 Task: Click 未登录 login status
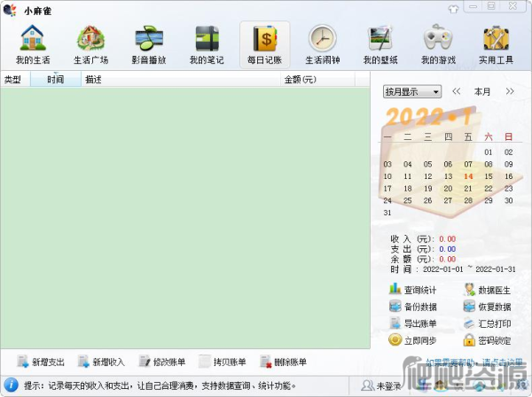(x=380, y=385)
